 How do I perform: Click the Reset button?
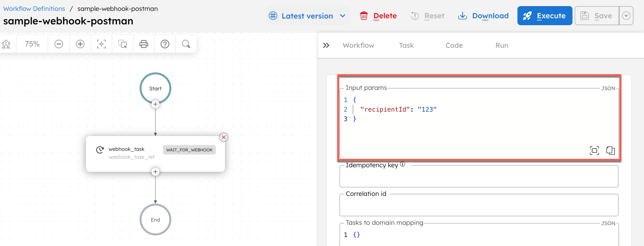tap(428, 16)
